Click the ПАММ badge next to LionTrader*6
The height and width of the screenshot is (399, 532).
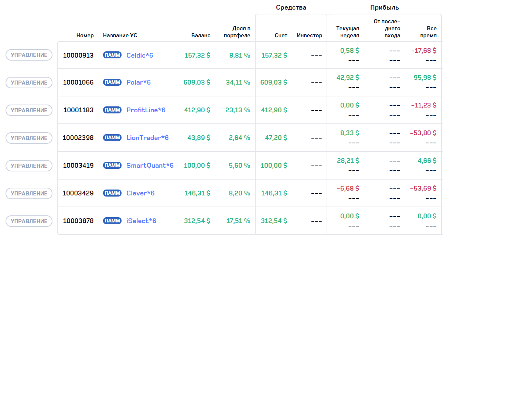click(x=112, y=138)
